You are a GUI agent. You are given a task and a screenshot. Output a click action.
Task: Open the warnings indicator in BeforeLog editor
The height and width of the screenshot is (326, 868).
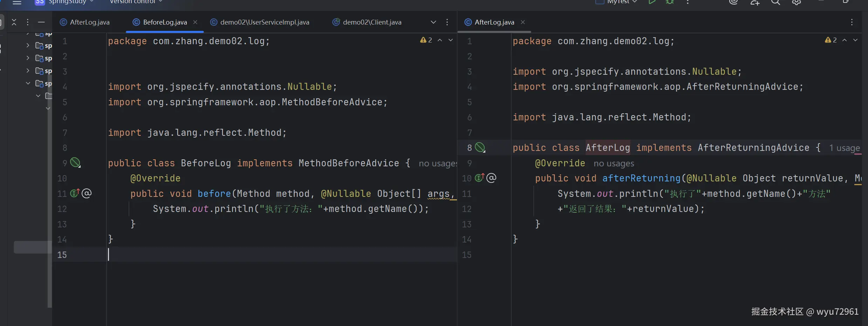coord(426,40)
